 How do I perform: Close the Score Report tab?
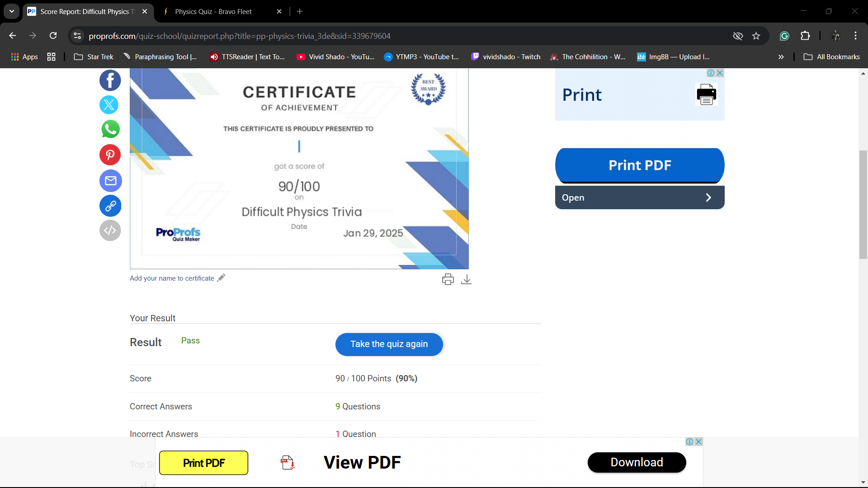tap(145, 11)
